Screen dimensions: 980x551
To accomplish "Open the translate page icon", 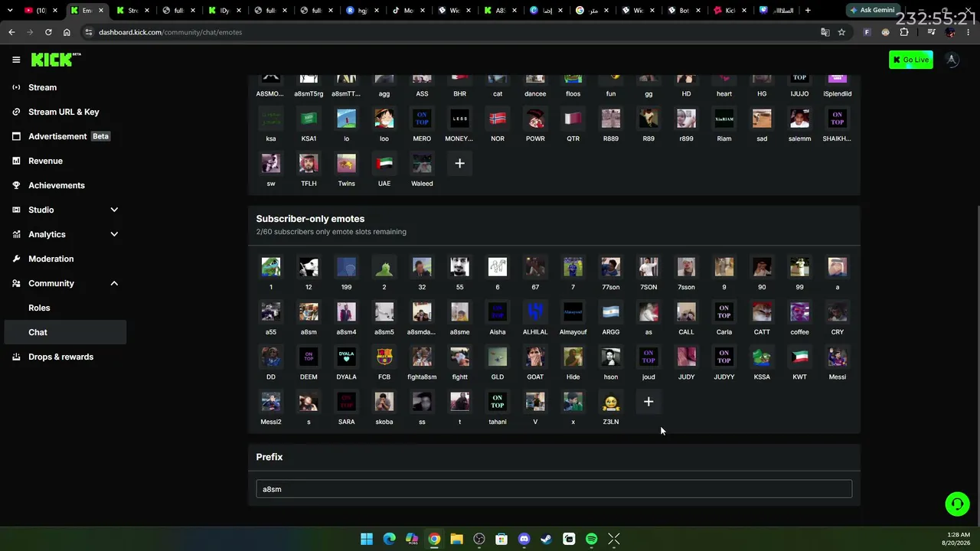I will pos(825,32).
